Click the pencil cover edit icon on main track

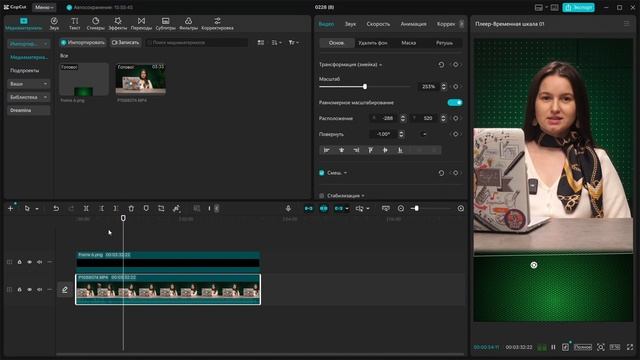64,290
